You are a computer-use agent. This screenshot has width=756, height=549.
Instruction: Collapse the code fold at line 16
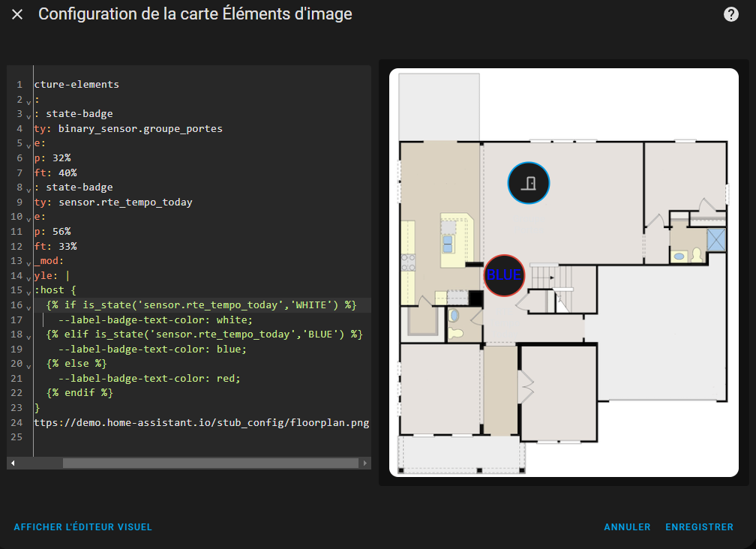[x=28, y=307]
